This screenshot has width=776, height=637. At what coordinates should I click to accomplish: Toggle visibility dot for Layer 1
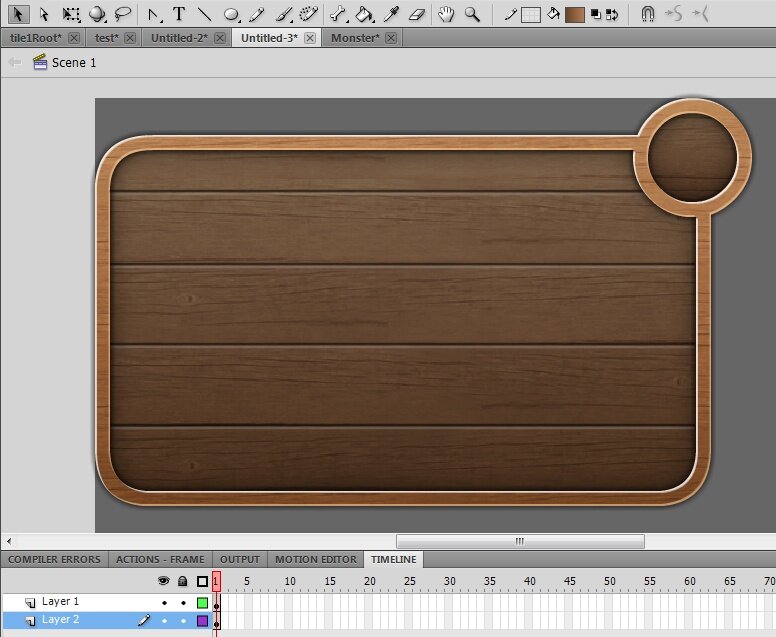pos(164,603)
